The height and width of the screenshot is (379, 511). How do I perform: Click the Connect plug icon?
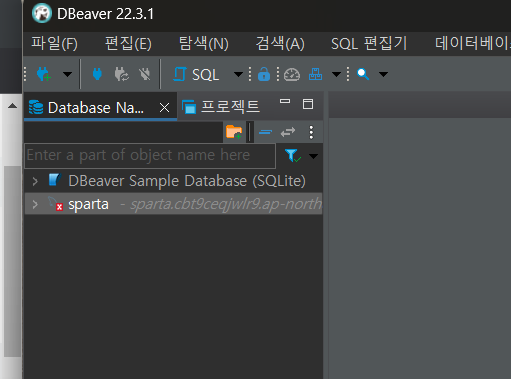click(x=97, y=74)
